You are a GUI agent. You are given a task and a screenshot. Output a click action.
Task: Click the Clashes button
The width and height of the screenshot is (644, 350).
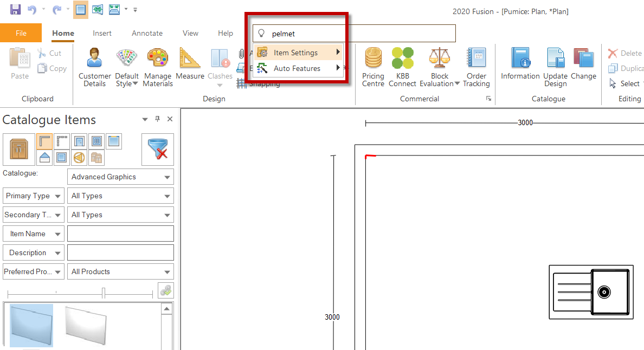[x=220, y=67]
